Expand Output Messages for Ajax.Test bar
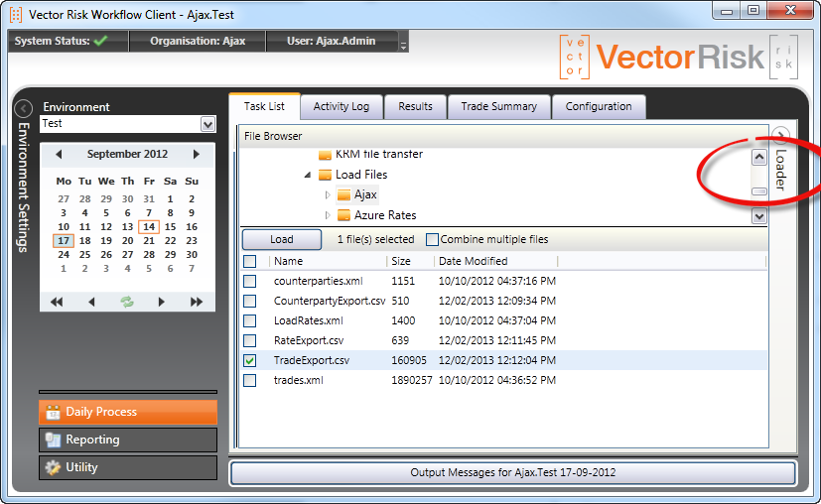 tap(513, 472)
